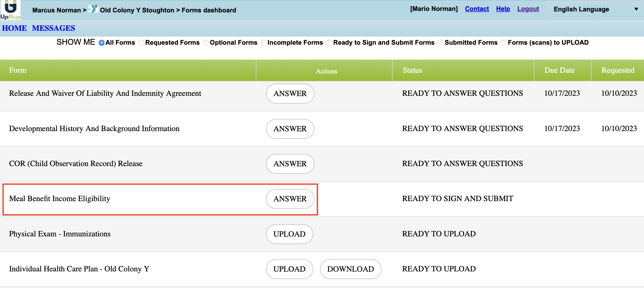The image size is (644, 288).
Task: Sort by Due Date column header
Action: click(559, 70)
